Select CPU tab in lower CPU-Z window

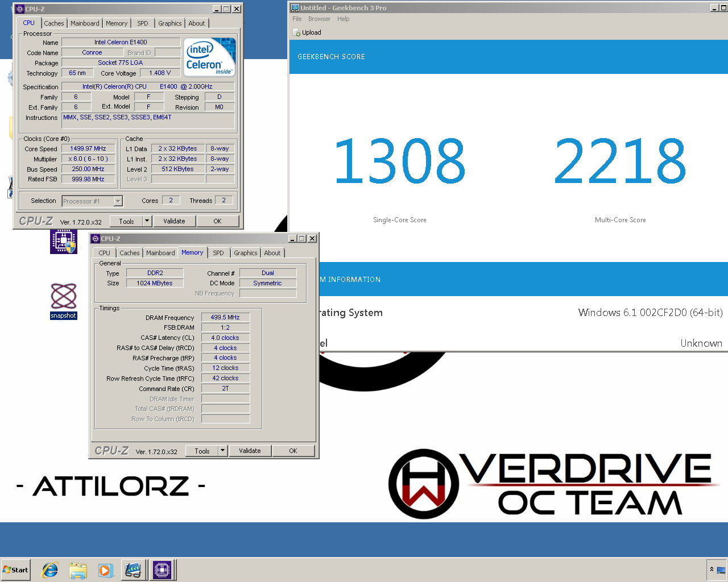[x=105, y=253]
